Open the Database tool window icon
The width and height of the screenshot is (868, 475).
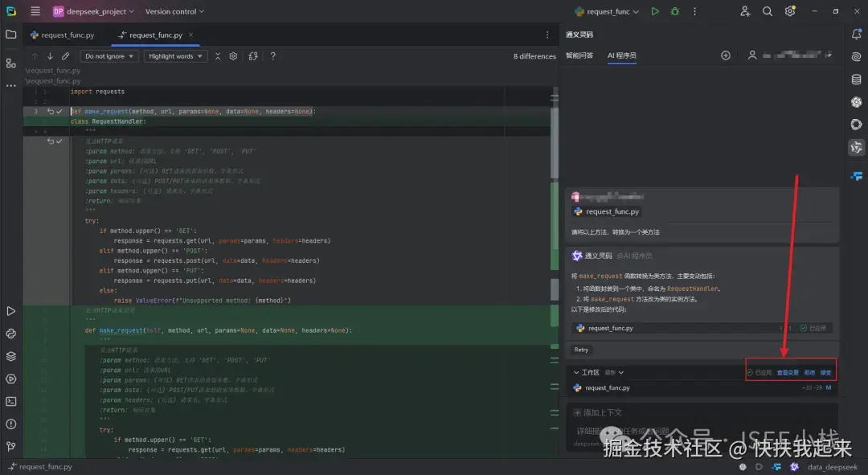coord(857,79)
